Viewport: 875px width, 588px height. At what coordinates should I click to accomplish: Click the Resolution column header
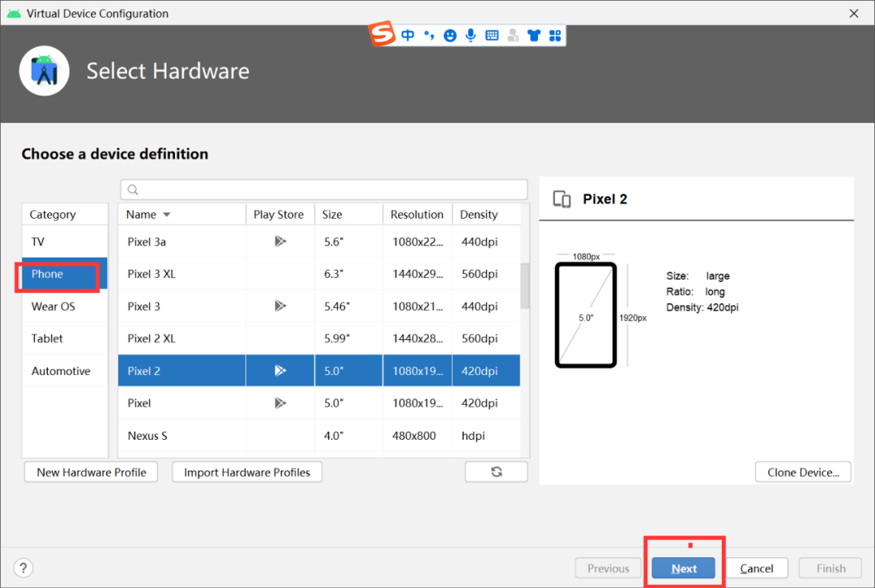(417, 215)
